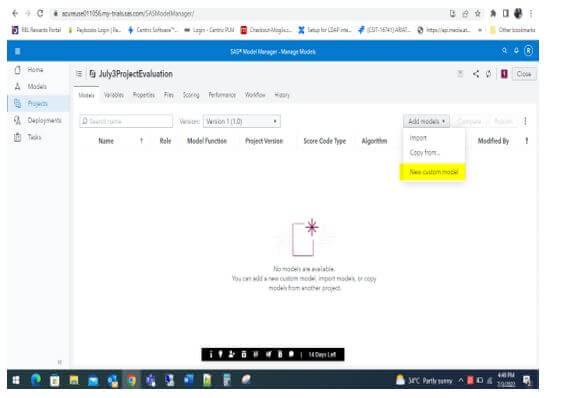Screen dimensions: 567x398
Task: Switch to the Properties tab
Action: click(144, 95)
